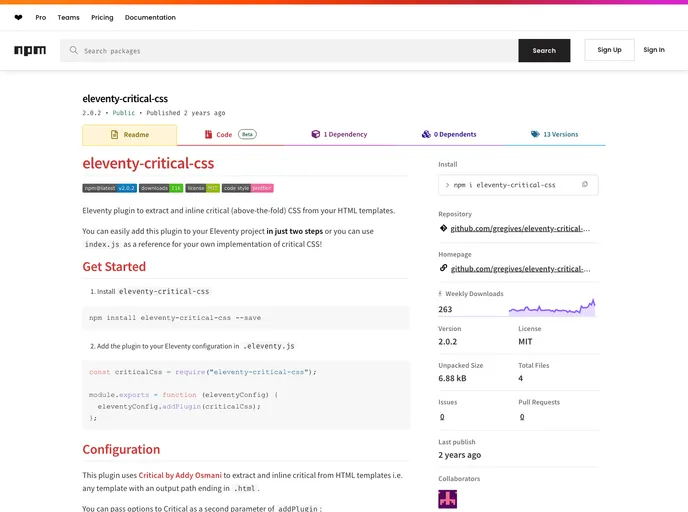Click the Search button

tap(544, 50)
